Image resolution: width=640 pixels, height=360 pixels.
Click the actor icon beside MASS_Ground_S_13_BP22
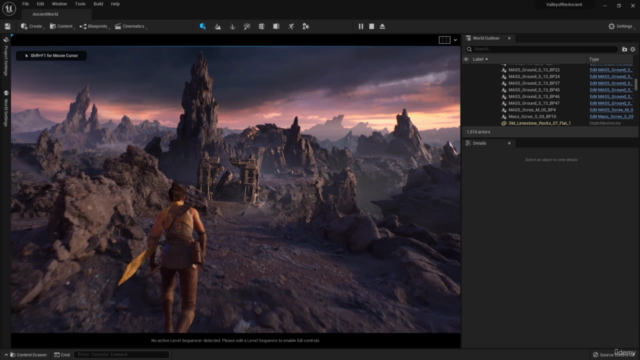point(504,70)
